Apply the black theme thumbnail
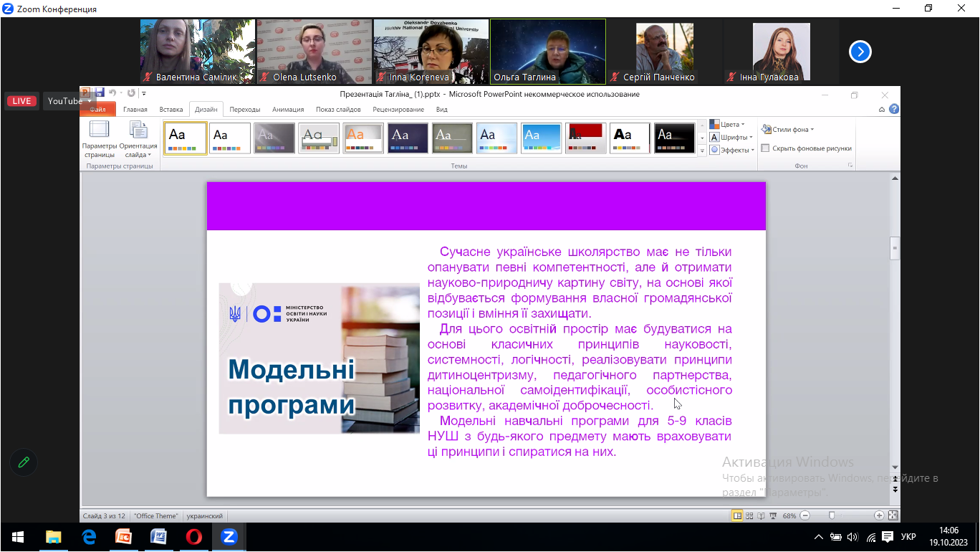 [674, 138]
